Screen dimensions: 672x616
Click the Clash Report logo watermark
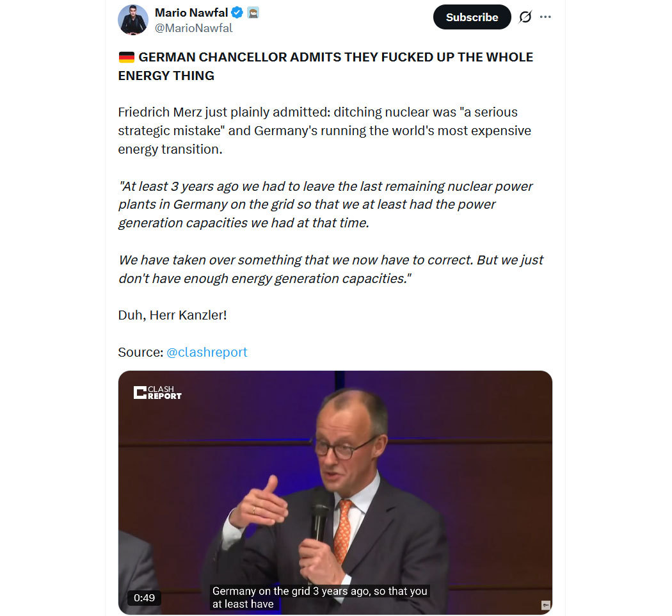[157, 392]
